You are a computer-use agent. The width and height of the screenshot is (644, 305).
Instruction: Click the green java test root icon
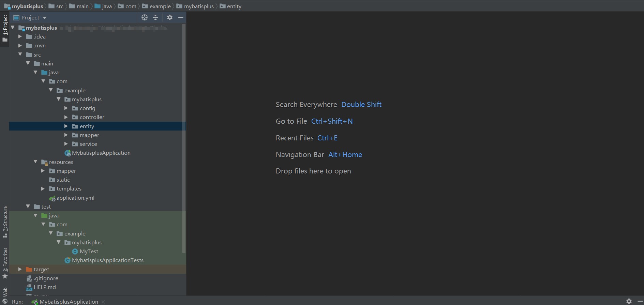tap(44, 215)
